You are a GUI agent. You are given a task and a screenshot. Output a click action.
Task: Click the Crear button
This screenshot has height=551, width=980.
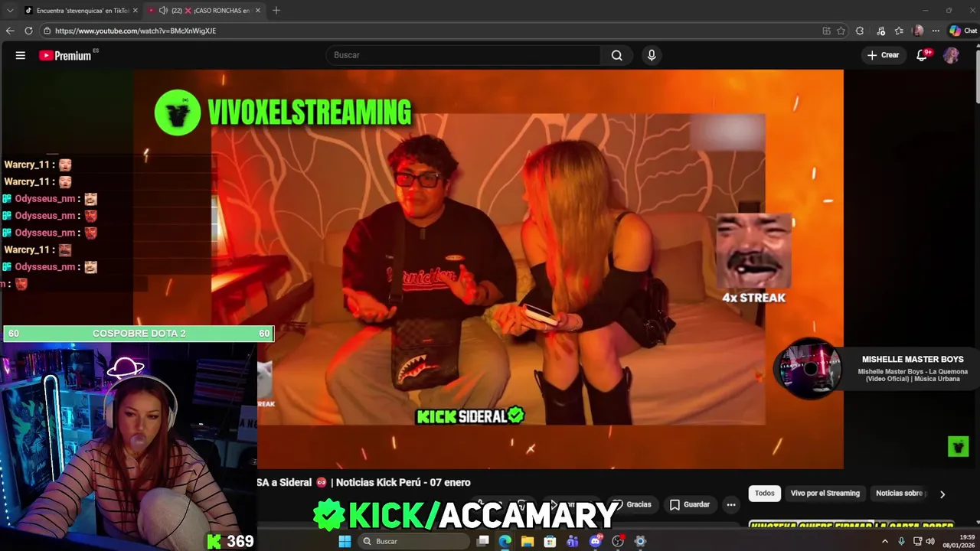(883, 55)
